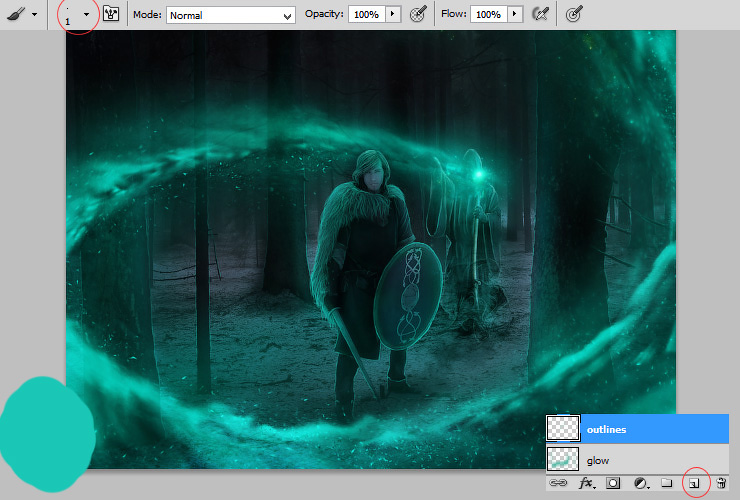Add a layer mask
This screenshot has height=500, width=740.
coord(613,483)
